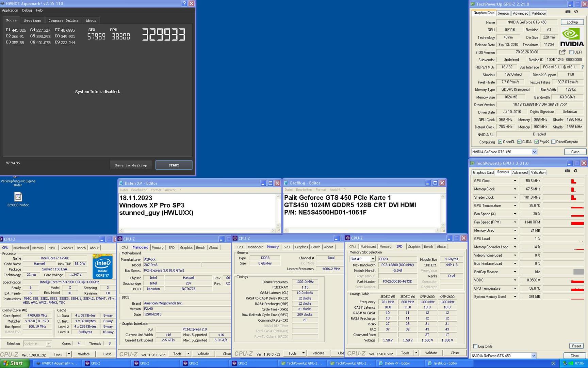The height and width of the screenshot is (368, 588).
Task: Click Daten XP Editor horizontal scrollbar
Action: pyautogui.click(x=197, y=230)
